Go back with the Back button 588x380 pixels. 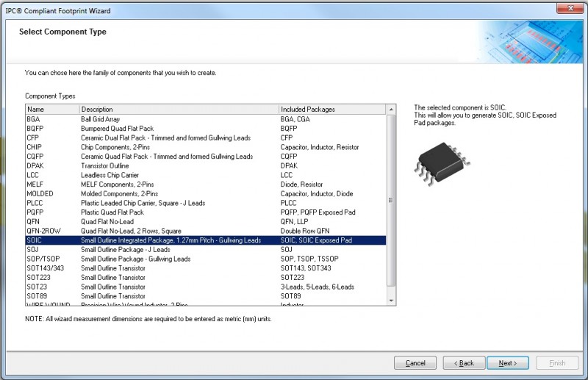click(x=464, y=363)
